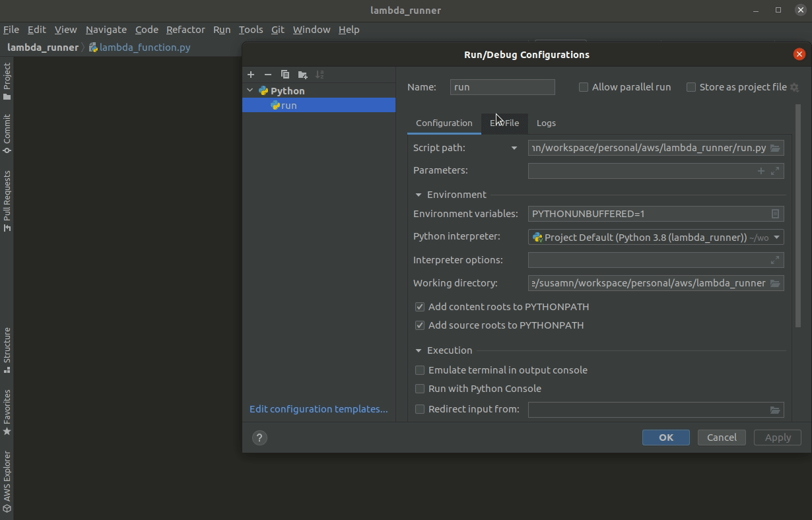Image resolution: width=812 pixels, height=520 pixels.
Task: Add a new run configuration with plus icon
Action: pyautogui.click(x=251, y=75)
